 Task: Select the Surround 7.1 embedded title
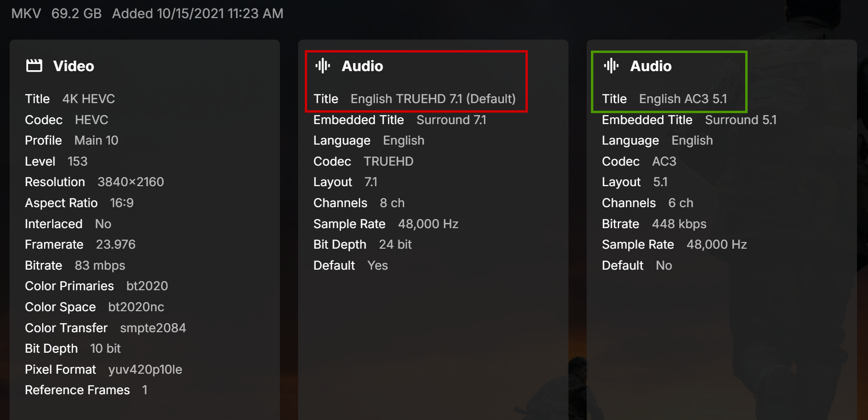point(451,120)
